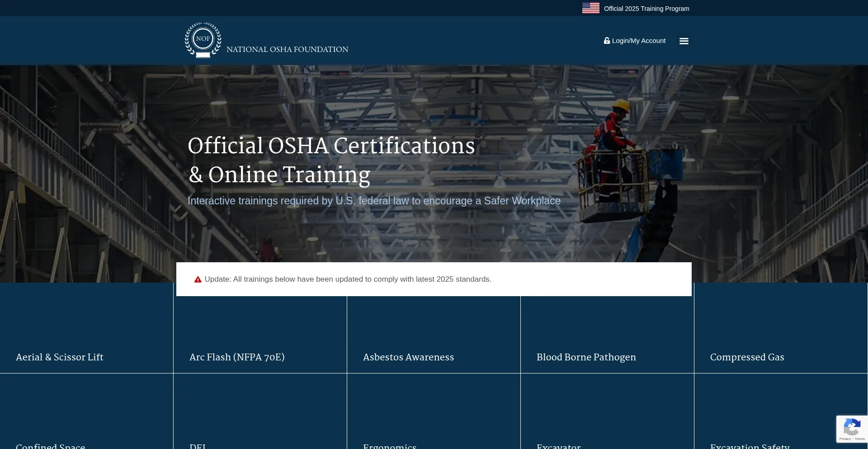Click the NOF laurel wreath logo
Screen dimensions: 868x449
tap(203, 40)
